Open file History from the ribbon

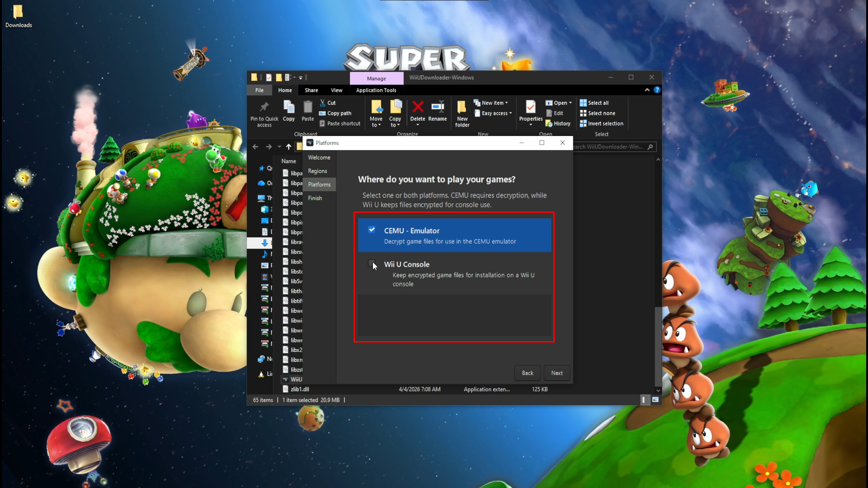(x=557, y=123)
